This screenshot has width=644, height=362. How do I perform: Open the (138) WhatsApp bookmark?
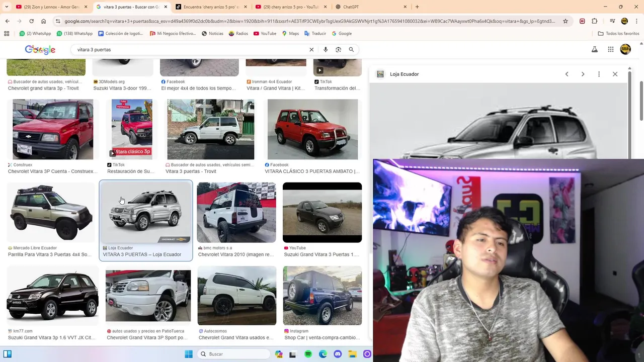click(74, 33)
